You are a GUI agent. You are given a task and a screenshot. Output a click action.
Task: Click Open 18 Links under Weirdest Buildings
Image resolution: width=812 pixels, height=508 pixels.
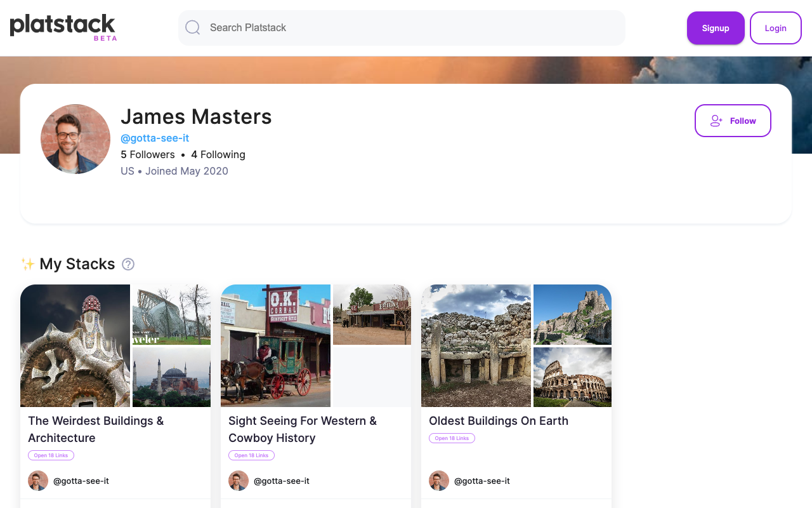point(51,455)
